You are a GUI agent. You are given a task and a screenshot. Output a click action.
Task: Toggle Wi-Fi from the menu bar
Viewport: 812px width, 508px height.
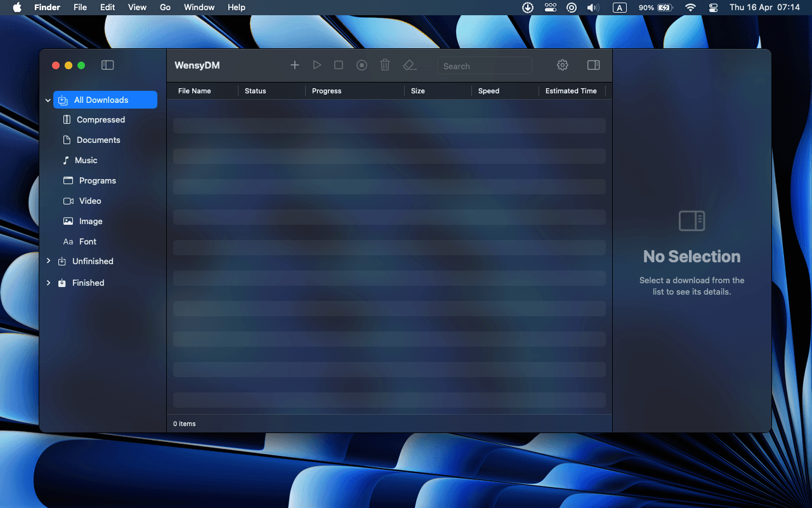(690, 8)
